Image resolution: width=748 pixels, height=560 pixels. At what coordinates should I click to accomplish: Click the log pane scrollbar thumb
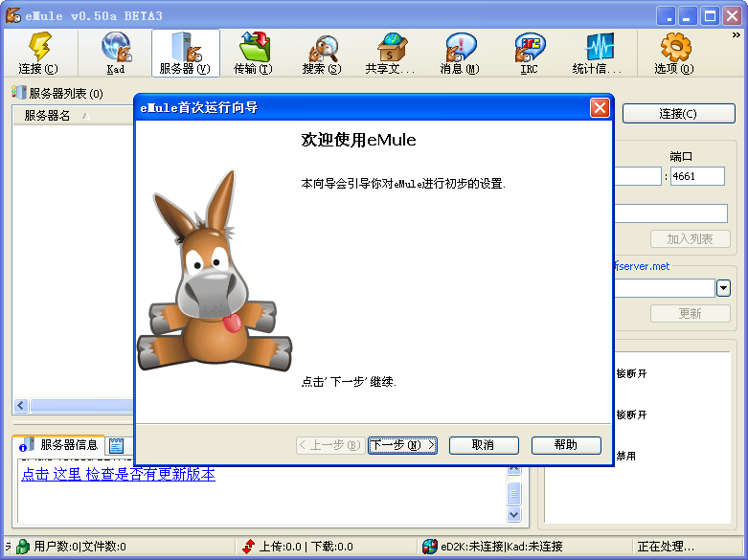513,494
